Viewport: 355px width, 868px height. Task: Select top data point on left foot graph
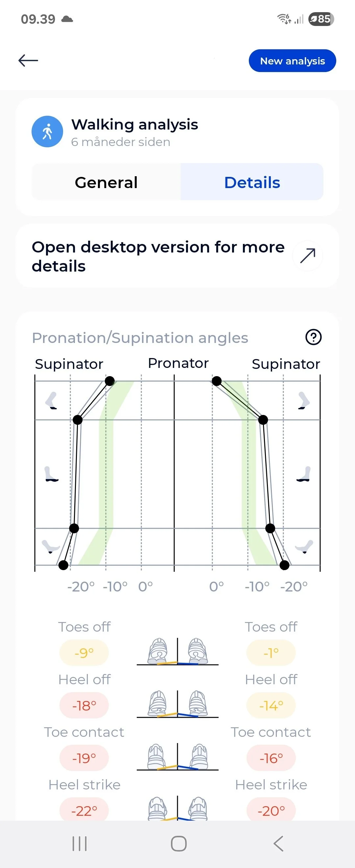(110, 381)
